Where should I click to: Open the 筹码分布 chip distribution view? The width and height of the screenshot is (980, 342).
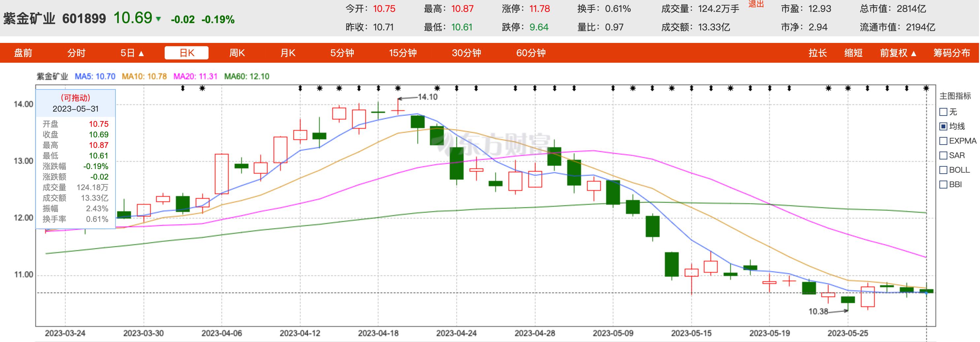click(952, 53)
